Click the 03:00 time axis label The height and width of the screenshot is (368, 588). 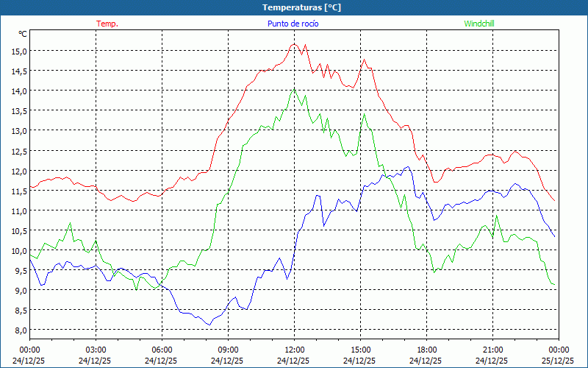[x=96, y=350]
